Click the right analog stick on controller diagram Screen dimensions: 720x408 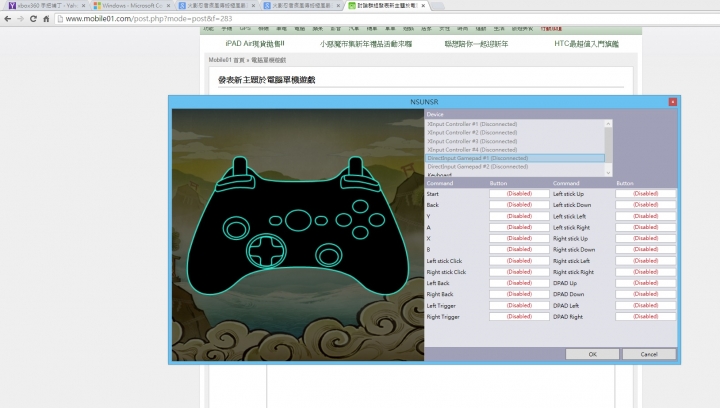tap(328, 255)
